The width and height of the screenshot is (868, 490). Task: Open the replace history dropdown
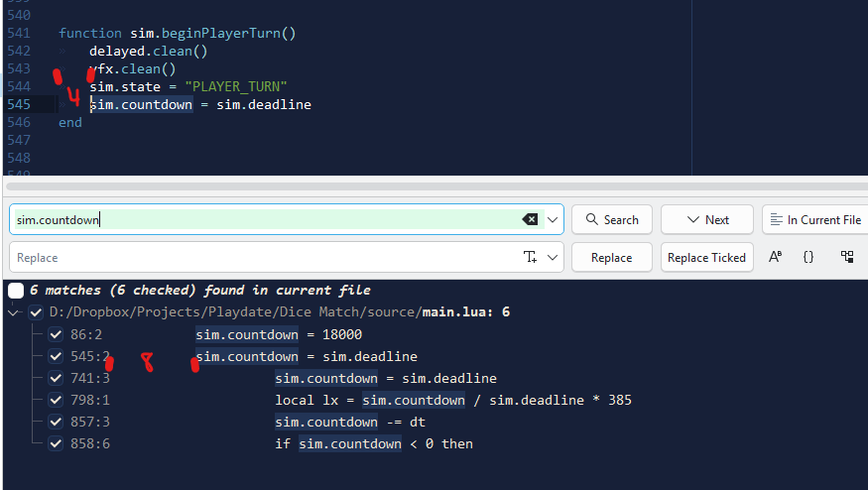click(x=554, y=257)
